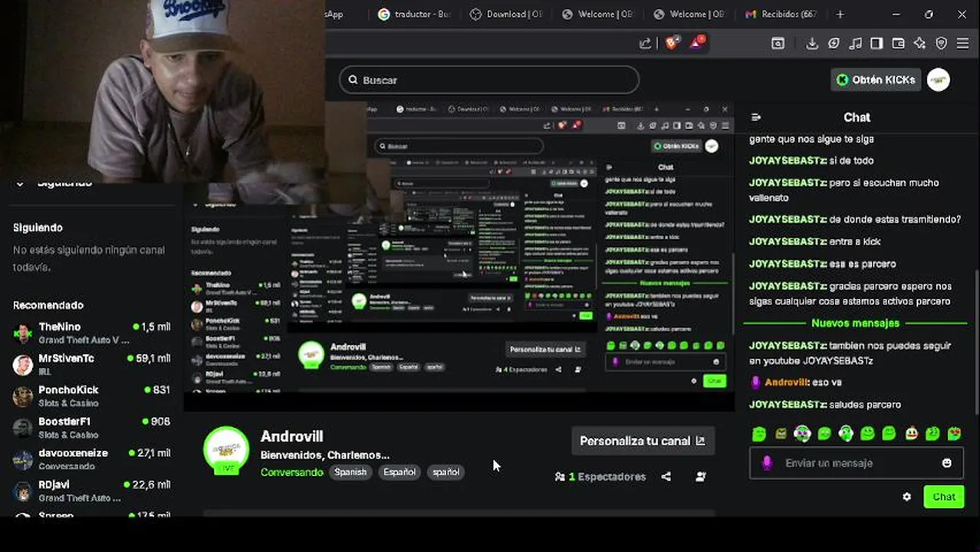Click the Recomendado section heading

(48, 305)
